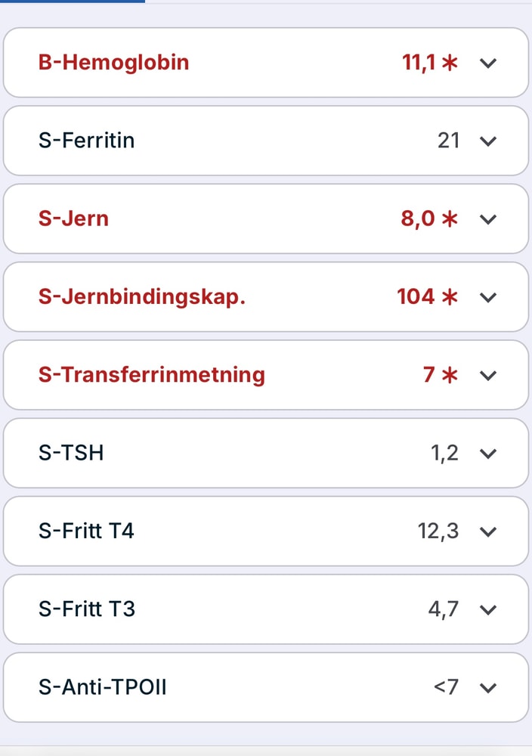Expand the S-TSH row chevron
The image size is (532, 756).
pos(488,454)
